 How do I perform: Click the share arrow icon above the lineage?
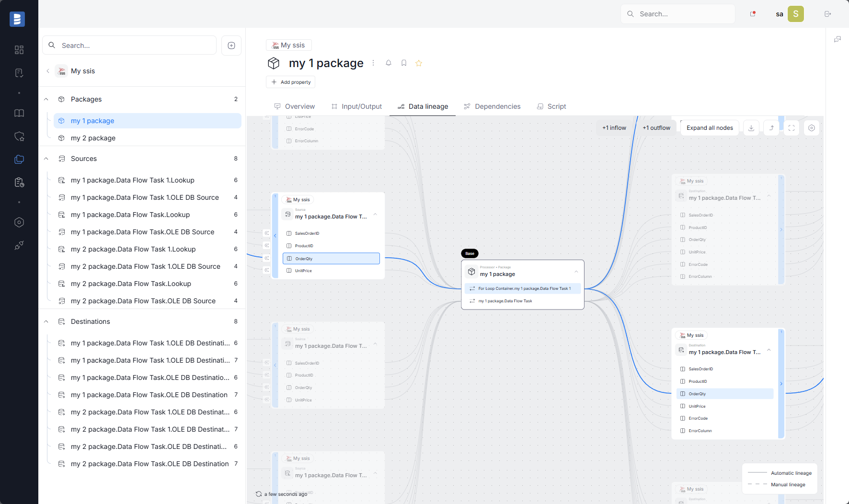pyautogui.click(x=771, y=128)
